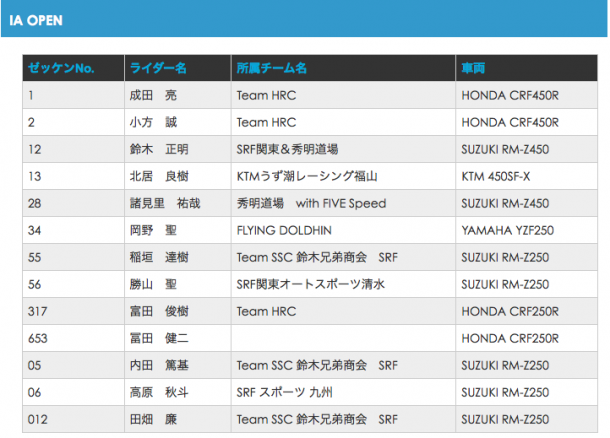Click the IA OPEN section heading
The width and height of the screenshot is (610, 438).
[36, 20]
